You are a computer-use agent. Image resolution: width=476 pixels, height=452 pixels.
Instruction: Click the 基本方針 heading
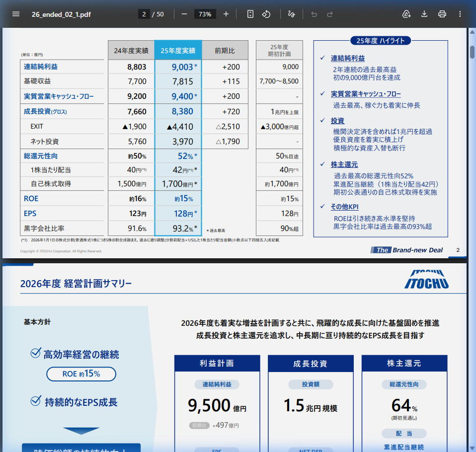pyautogui.click(x=37, y=322)
